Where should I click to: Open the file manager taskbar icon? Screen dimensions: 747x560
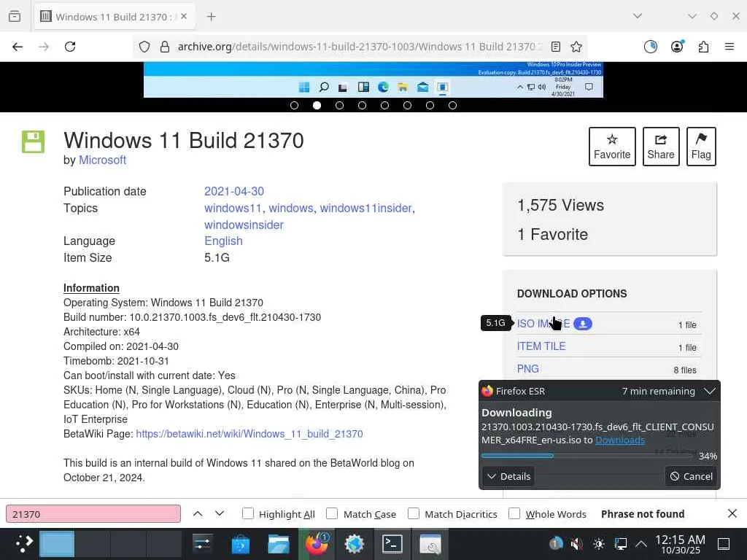click(279, 544)
